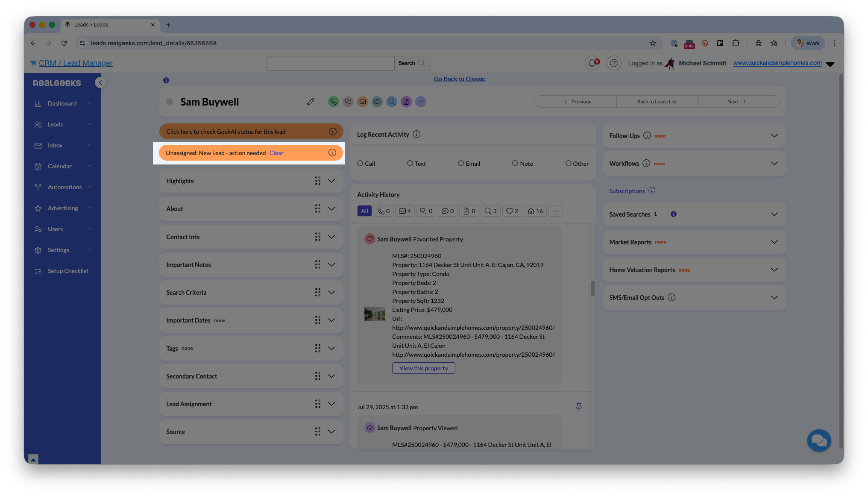The height and width of the screenshot is (496, 868).
Task: Click the View this property button
Action: coord(423,368)
